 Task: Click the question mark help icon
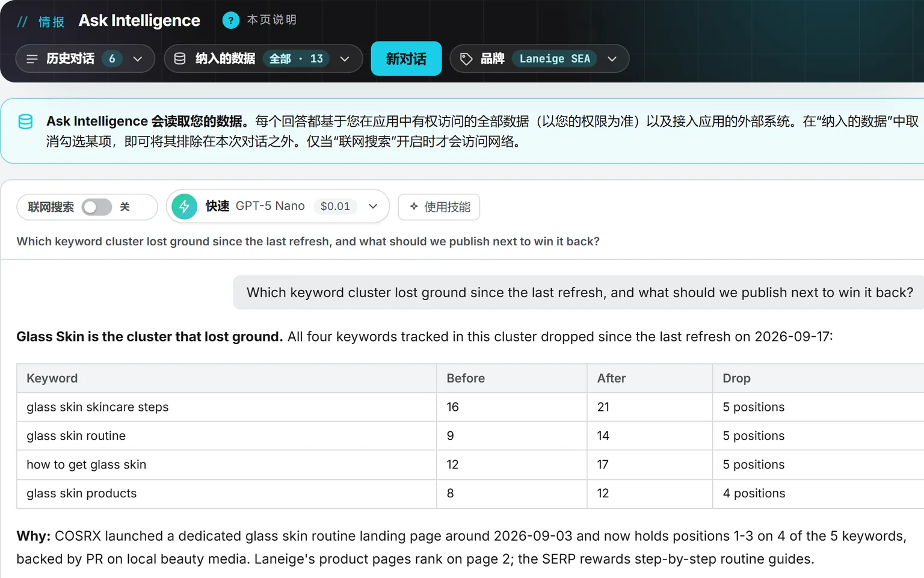coord(230,20)
